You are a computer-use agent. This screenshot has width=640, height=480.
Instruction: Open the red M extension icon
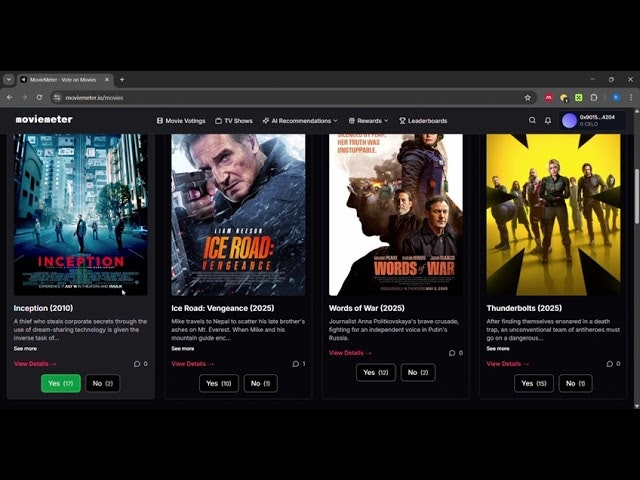[549, 98]
